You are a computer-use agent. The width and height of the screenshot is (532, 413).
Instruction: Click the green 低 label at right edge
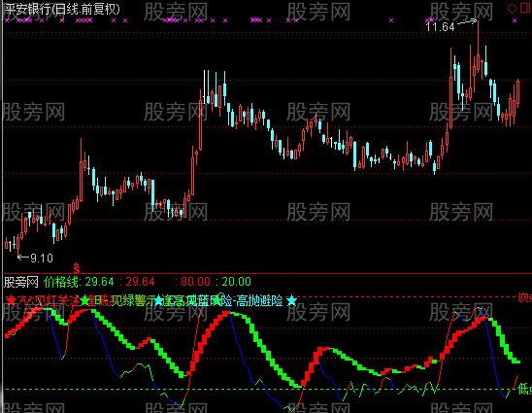pos(524,390)
